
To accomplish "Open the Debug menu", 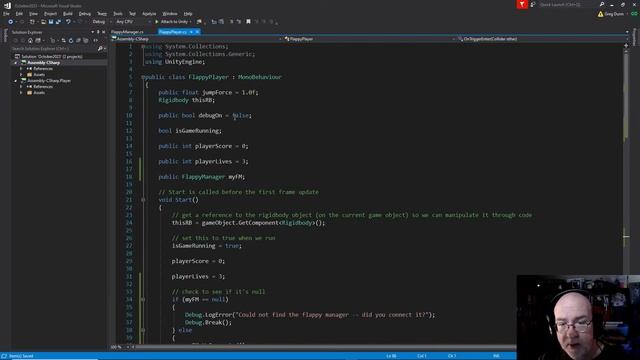I will click(x=85, y=14).
